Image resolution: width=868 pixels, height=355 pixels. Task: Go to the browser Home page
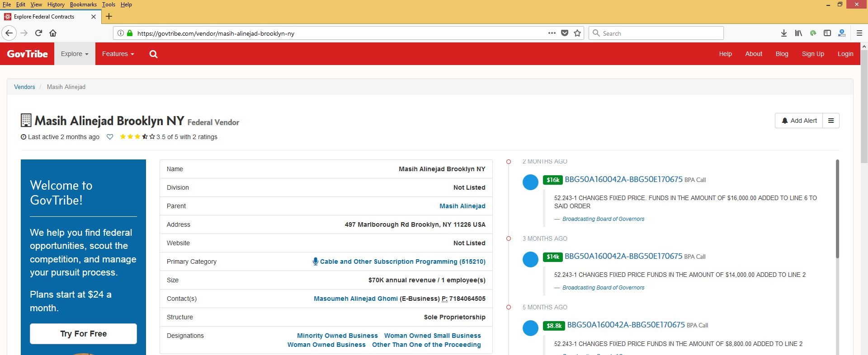point(53,33)
